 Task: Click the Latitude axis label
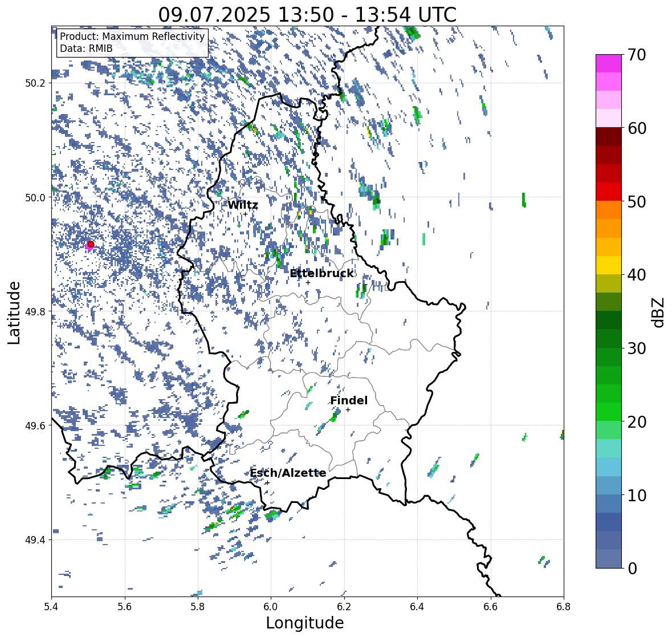14,313
